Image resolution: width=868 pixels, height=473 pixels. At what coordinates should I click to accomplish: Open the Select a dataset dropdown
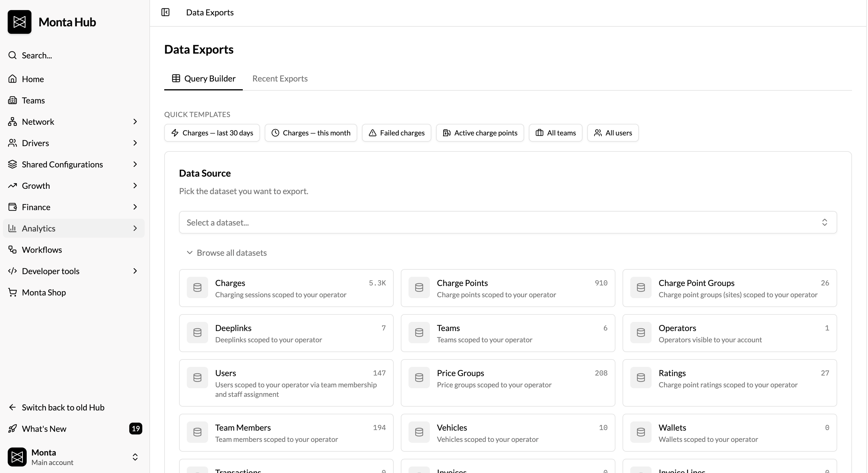(x=508, y=222)
